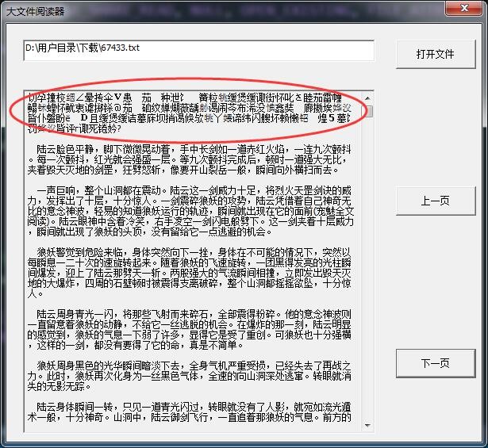Screen dimensions: 488x448
Task: Click the vertical scrollbar thumb
Action: (368, 111)
